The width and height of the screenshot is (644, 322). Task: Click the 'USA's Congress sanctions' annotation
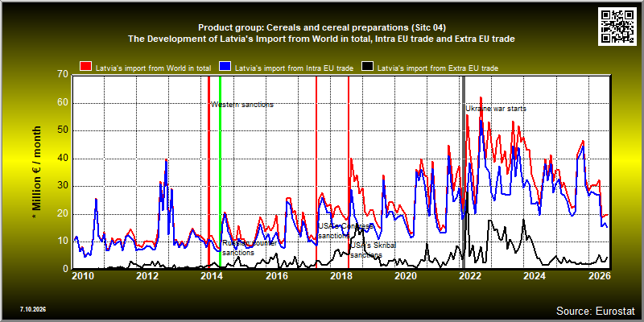click(x=346, y=231)
